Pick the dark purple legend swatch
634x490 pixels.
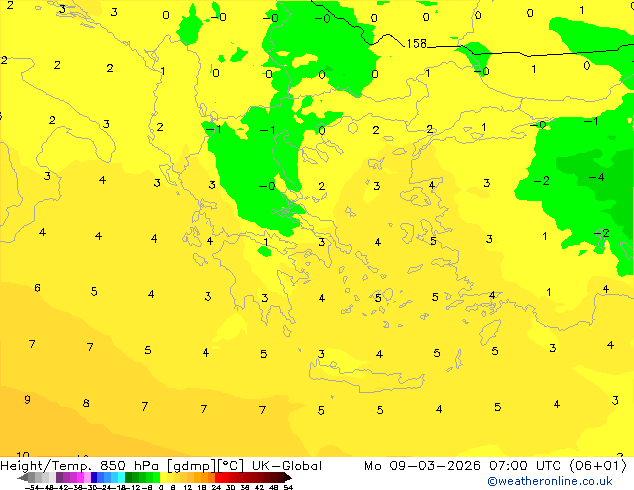pos(59,477)
